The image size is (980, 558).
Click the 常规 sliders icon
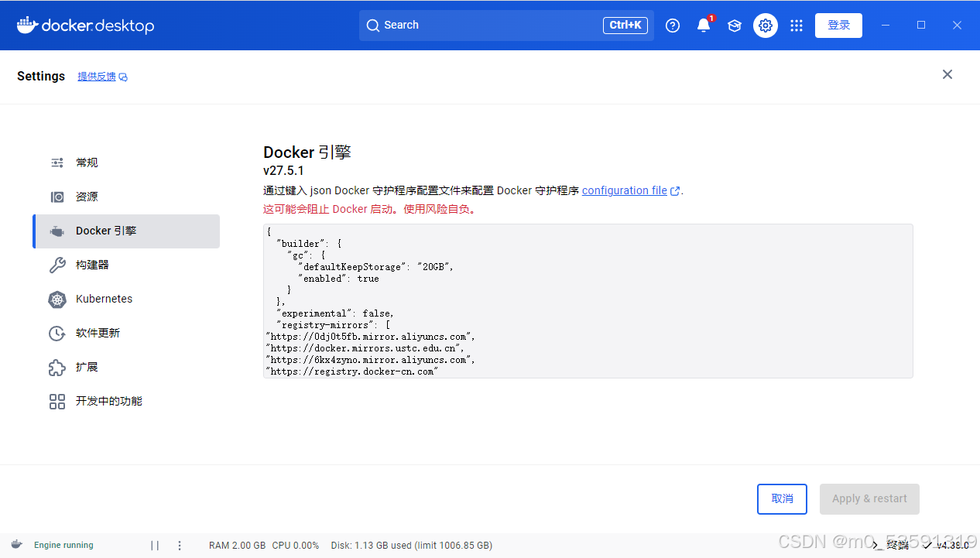[57, 163]
